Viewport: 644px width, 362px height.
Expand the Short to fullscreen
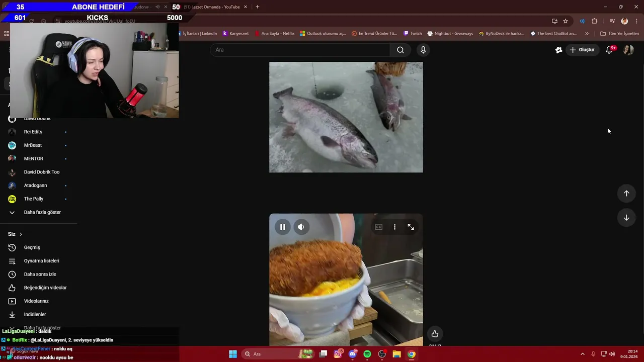[x=411, y=227]
